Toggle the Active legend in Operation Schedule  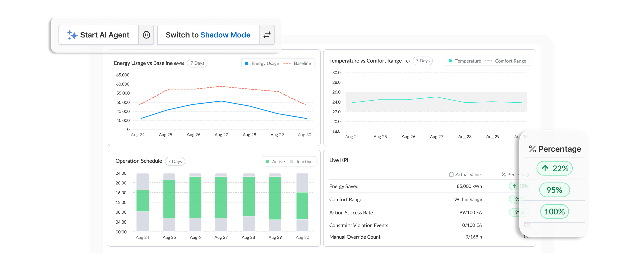(x=275, y=162)
